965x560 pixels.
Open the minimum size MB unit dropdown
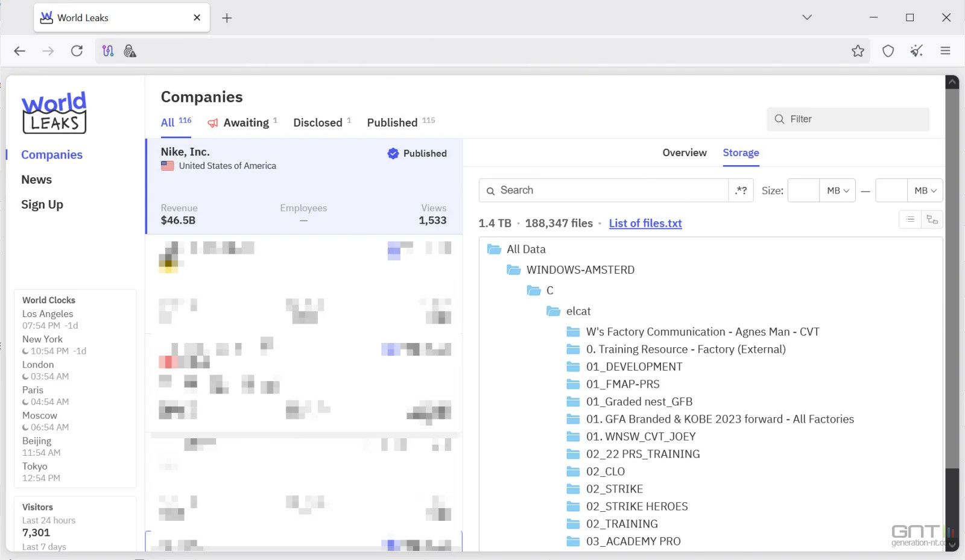coord(837,190)
